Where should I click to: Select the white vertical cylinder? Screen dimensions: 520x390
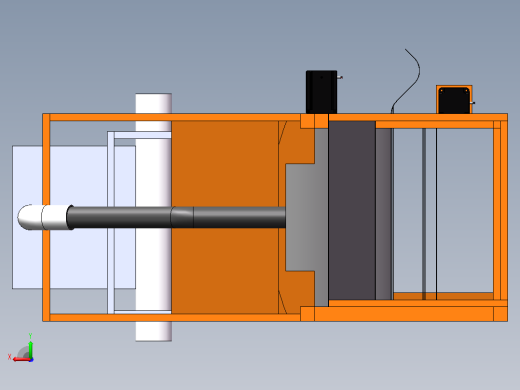pos(154,217)
